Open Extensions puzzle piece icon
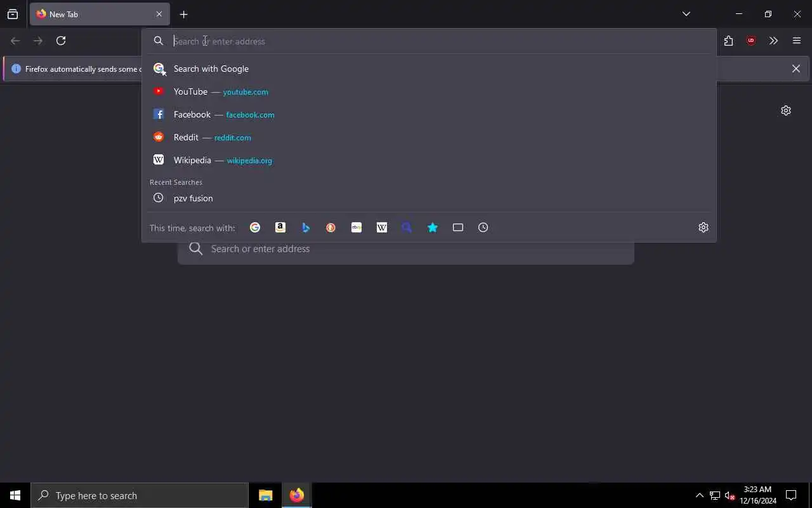This screenshot has height=508, width=812. pos(728,41)
